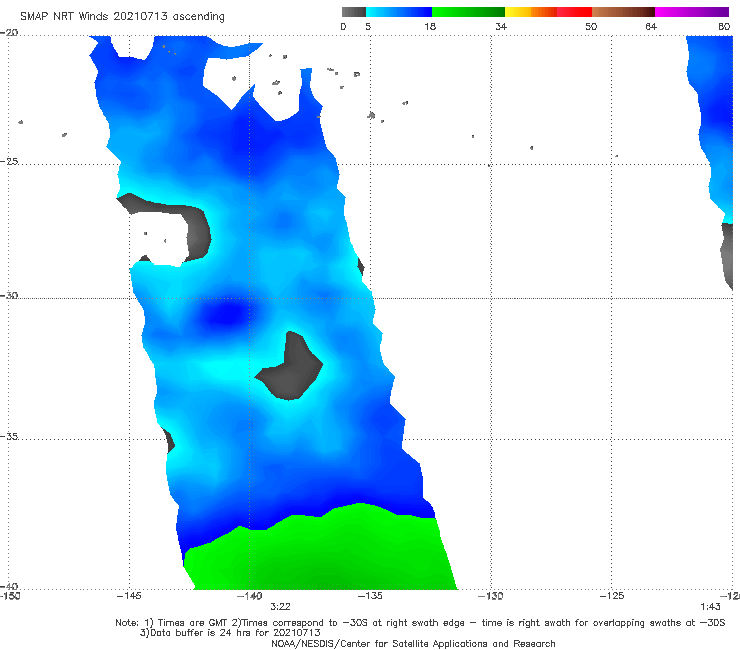Click the 'Times are GMT' note line
740x650 pixels.
pyautogui.click(x=420, y=623)
